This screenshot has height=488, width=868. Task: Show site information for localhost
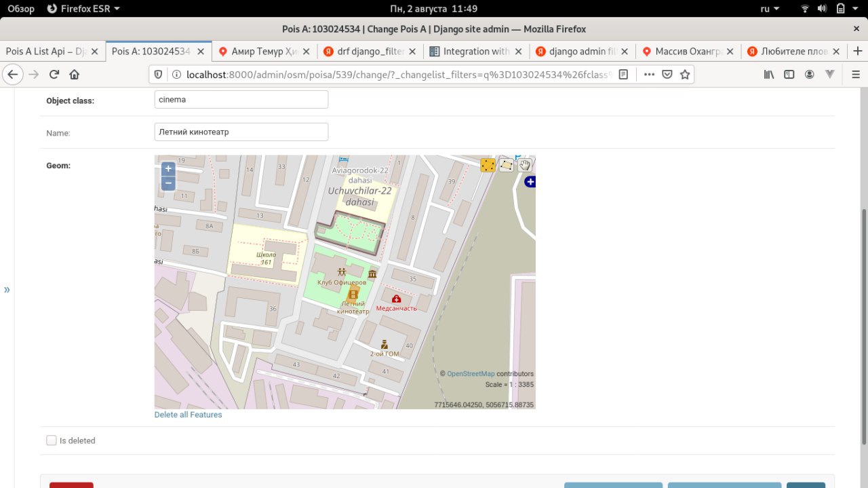click(x=176, y=74)
